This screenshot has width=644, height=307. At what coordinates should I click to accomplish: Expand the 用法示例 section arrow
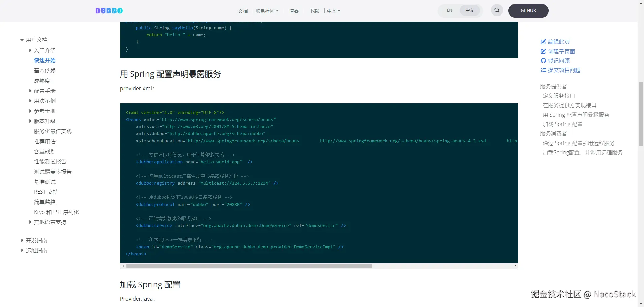[x=30, y=101]
